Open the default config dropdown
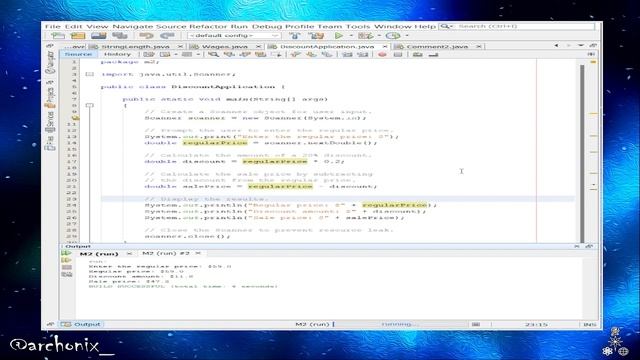The height and width of the screenshot is (360, 640). [233, 36]
